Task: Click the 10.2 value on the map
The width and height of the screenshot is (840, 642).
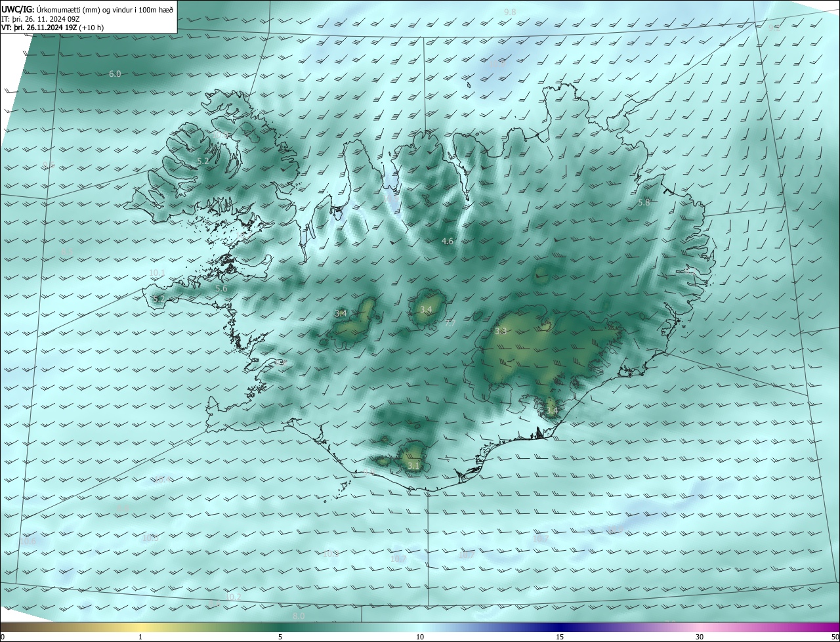Action: click(233, 597)
